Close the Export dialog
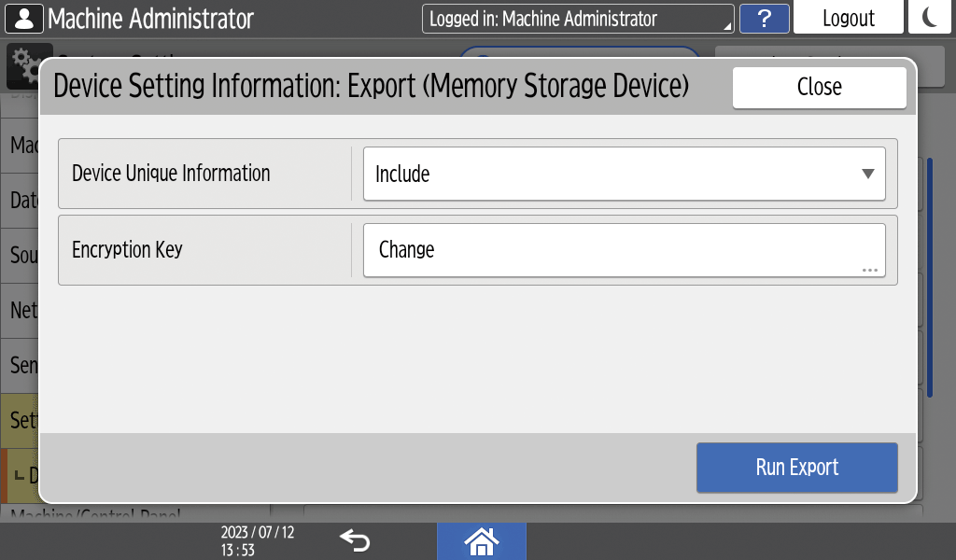Image resolution: width=956 pixels, height=560 pixels. click(819, 87)
